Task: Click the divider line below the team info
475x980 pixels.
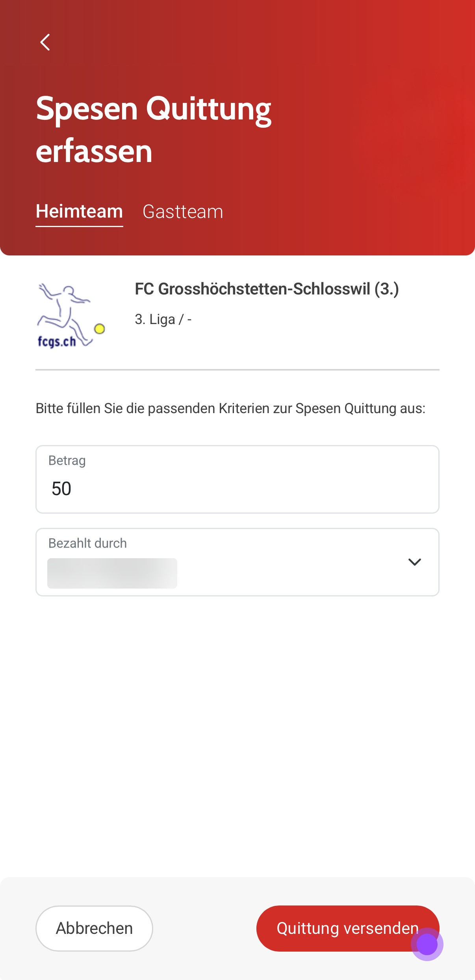Action: point(237,370)
